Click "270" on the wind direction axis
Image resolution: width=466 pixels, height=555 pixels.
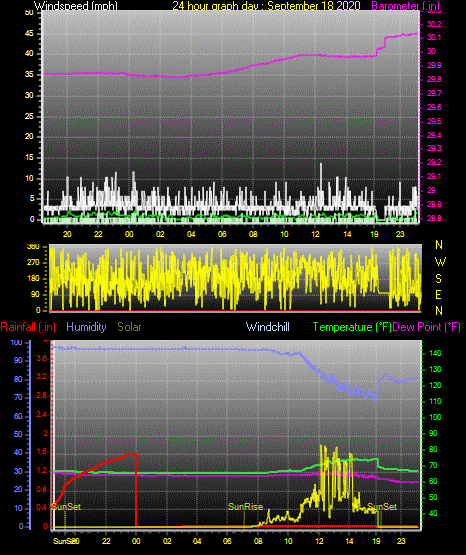coord(33,263)
